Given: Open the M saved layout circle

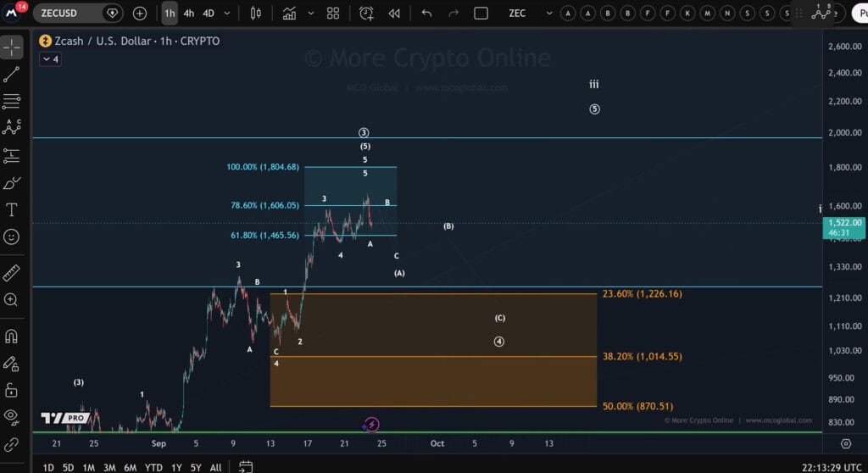Looking at the screenshot, I should pyautogui.click(x=708, y=14).
